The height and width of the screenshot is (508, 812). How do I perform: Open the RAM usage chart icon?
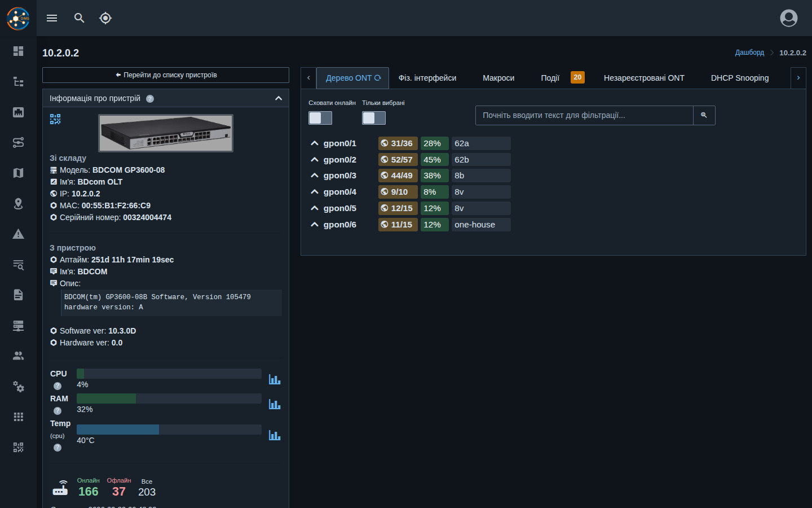(x=275, y=404)
